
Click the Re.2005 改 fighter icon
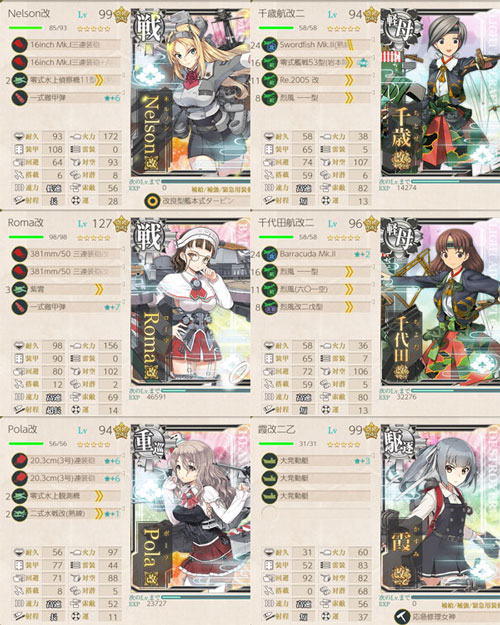[x=270, y=80]
